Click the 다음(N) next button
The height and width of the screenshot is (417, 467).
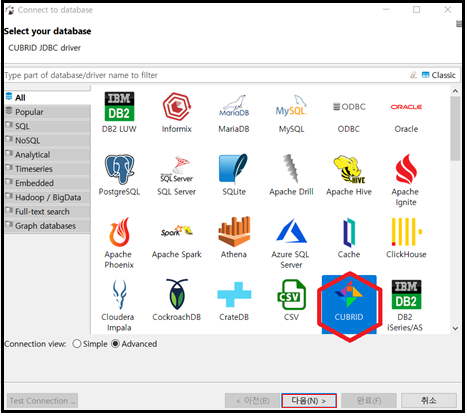tap(309, 400)
